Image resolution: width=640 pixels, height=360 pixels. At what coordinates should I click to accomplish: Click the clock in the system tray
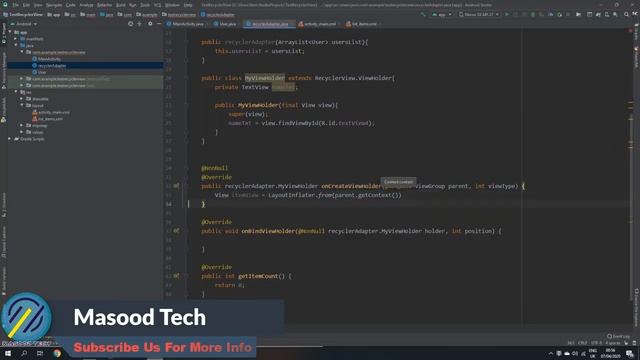(x=611, y=353)
